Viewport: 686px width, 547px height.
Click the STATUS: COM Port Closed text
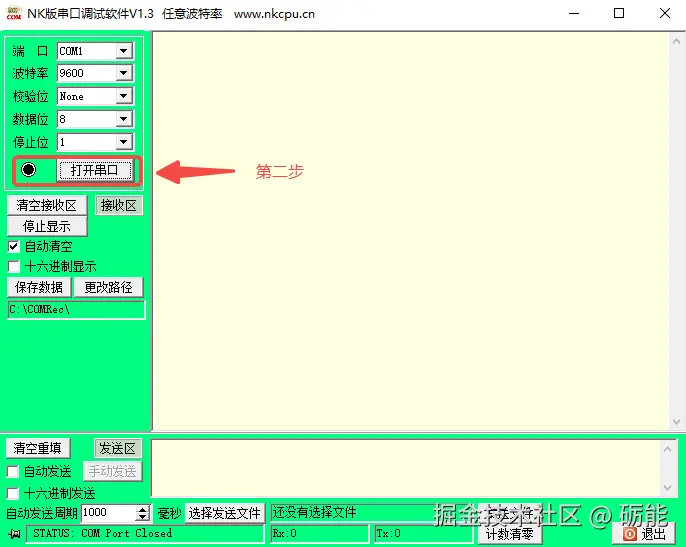[103, 533]
